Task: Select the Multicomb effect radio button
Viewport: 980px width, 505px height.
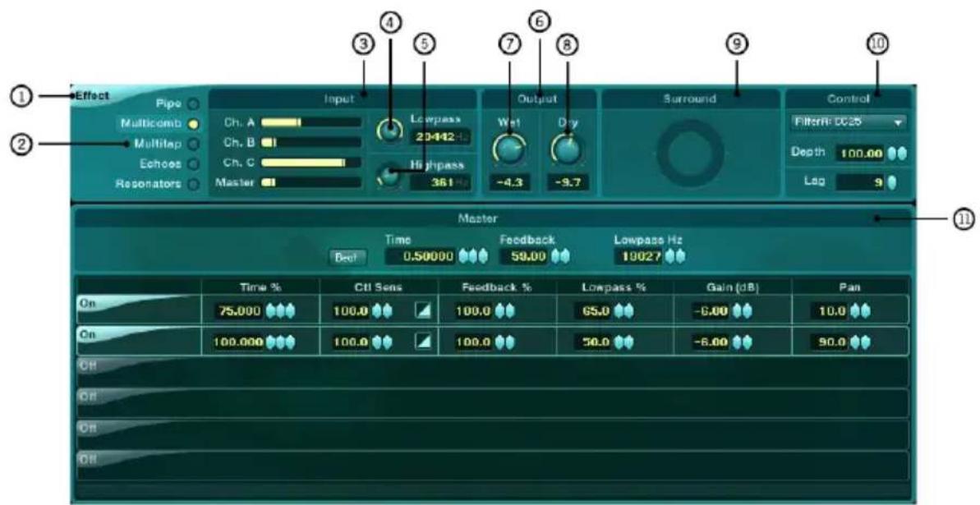Action: coord(195,124)
